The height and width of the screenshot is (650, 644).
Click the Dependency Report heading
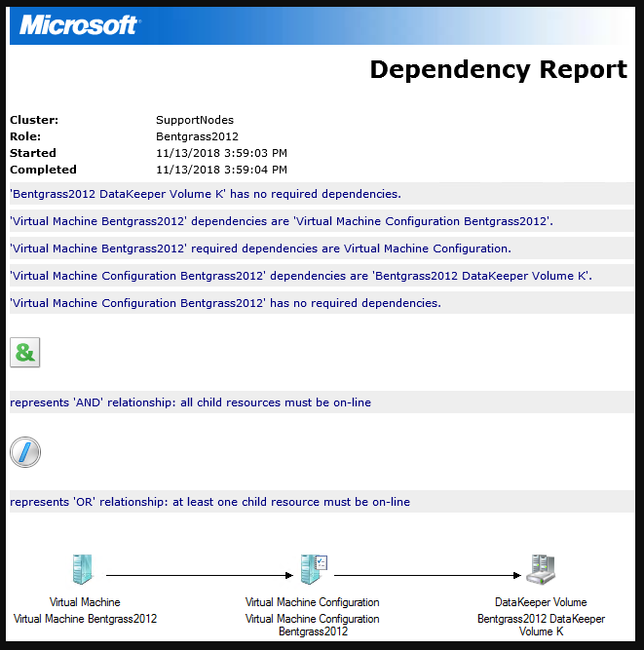tap(499, 69)
